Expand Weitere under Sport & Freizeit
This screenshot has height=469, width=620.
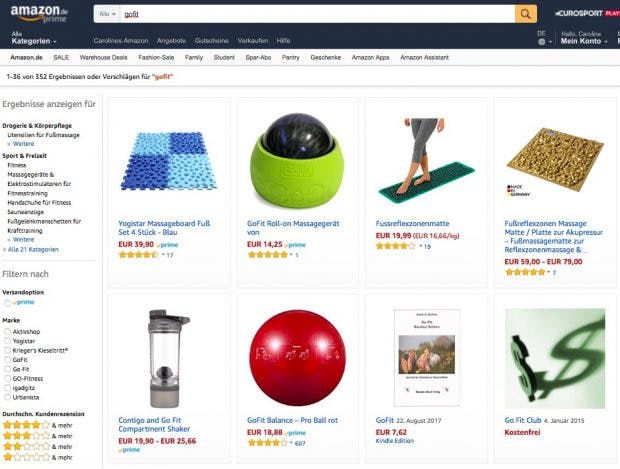pos(23,240)
